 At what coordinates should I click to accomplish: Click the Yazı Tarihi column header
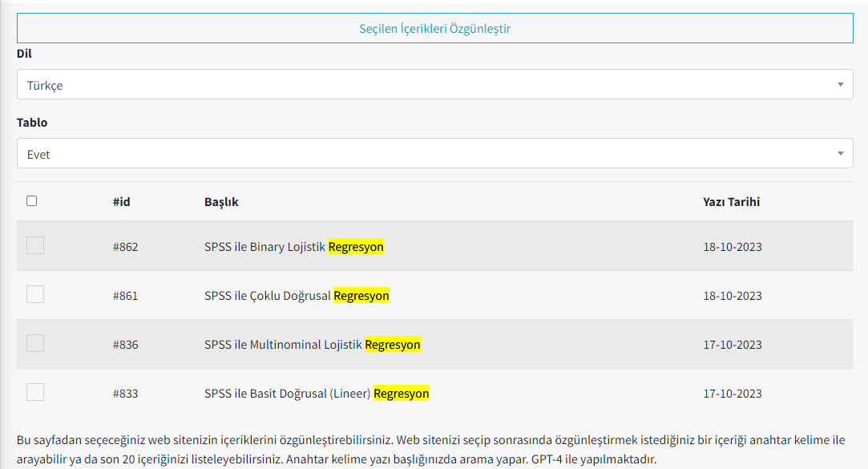click(x=731, y=202)
